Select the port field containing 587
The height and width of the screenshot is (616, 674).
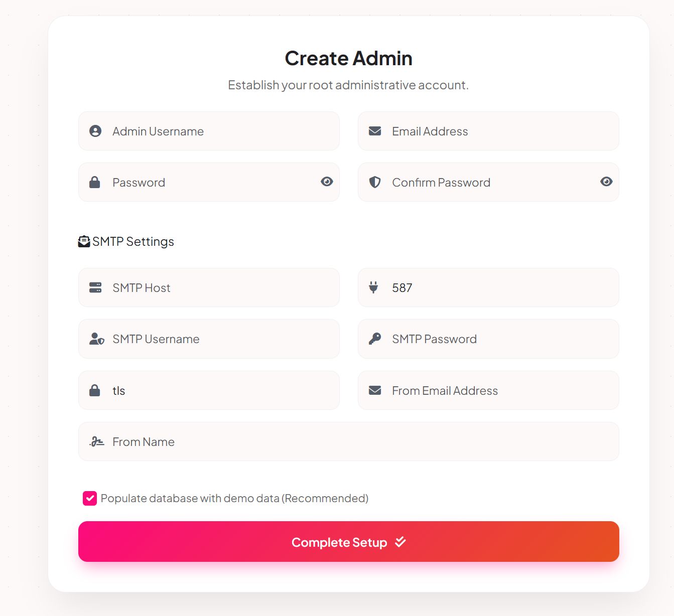[x=488, y=287]
